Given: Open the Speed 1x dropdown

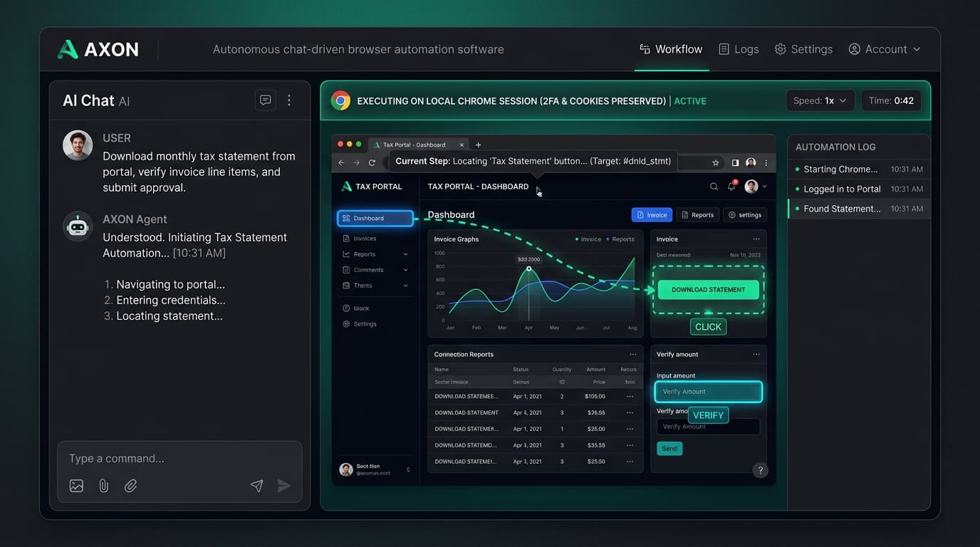Looking at the screenshot, I should click(820, 100).
